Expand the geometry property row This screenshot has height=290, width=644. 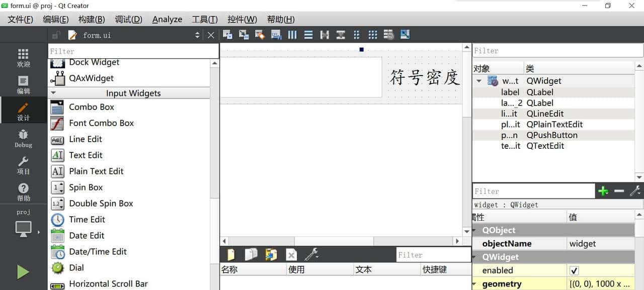click(x=474, y=284)
